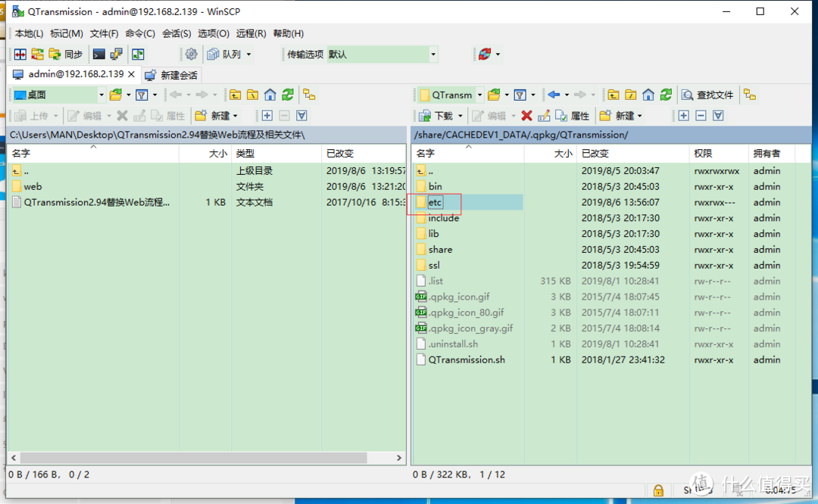Expand the local filter dropdown arrow
The image size is (818, 504).
tap(155, 95)
